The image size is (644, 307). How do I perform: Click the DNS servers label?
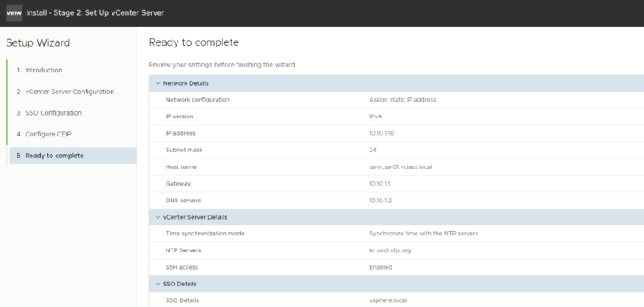tap(183, 201)
